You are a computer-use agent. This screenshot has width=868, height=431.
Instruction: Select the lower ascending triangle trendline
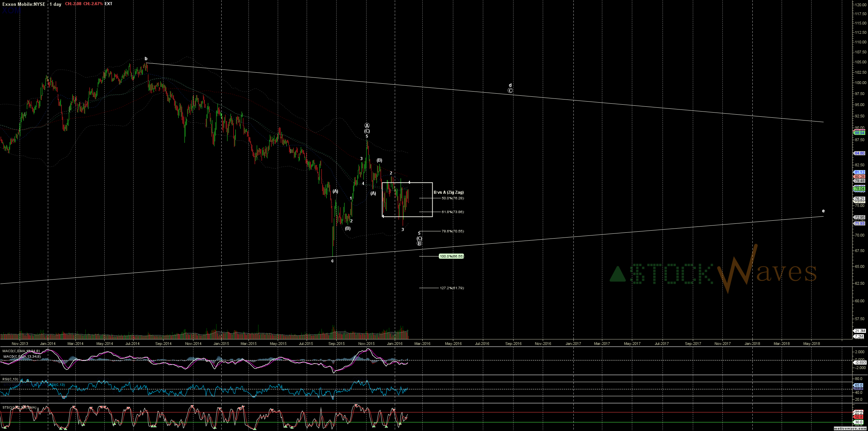tap(412, 250)
